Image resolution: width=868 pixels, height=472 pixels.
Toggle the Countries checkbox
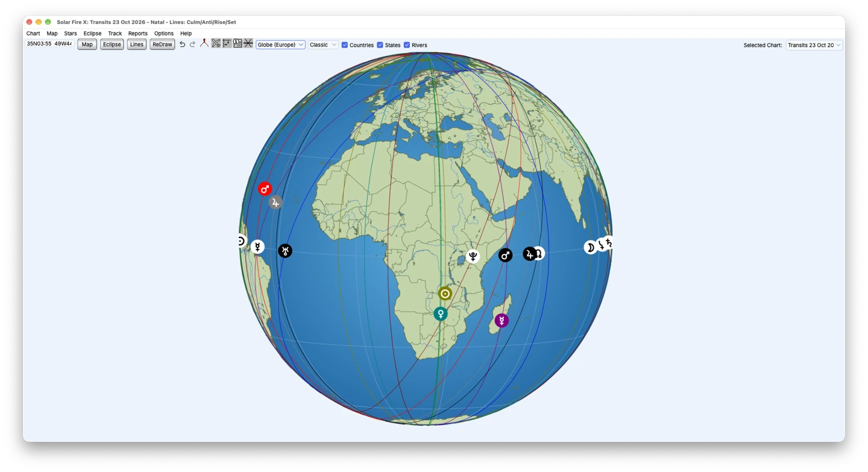[x=345, y=45]
